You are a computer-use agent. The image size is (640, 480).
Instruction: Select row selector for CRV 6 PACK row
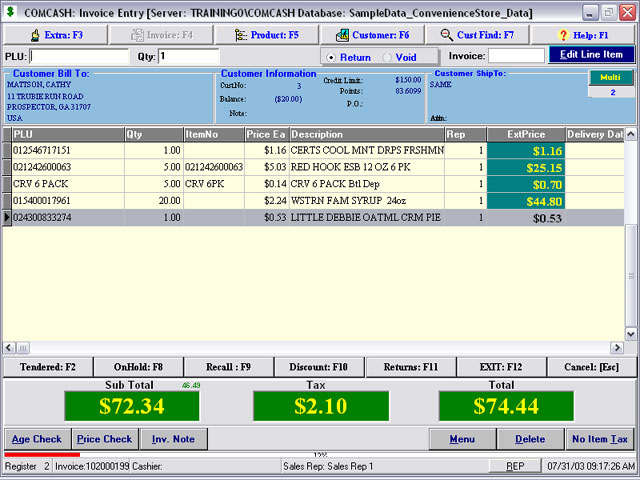coord(7,184)
